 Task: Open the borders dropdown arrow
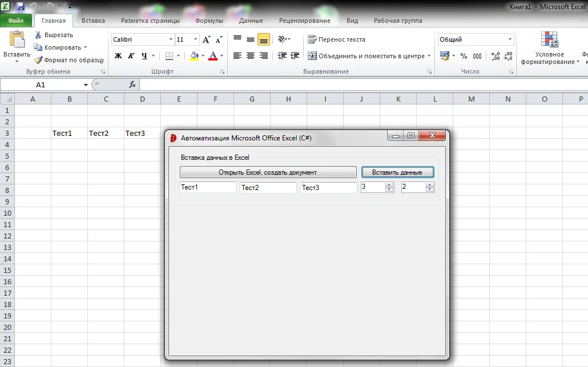coord(179,56)
